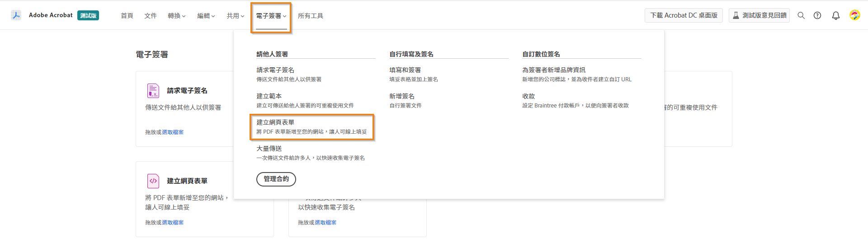
Task: Click 選取檔案 link in 請求電子簽名 card
Action: point(173,132)
